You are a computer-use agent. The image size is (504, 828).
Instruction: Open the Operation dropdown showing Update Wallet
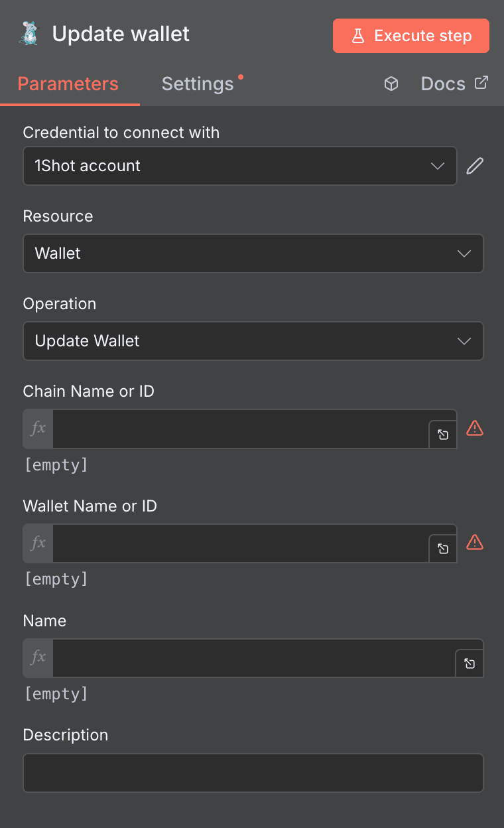(x=253, y=341)
